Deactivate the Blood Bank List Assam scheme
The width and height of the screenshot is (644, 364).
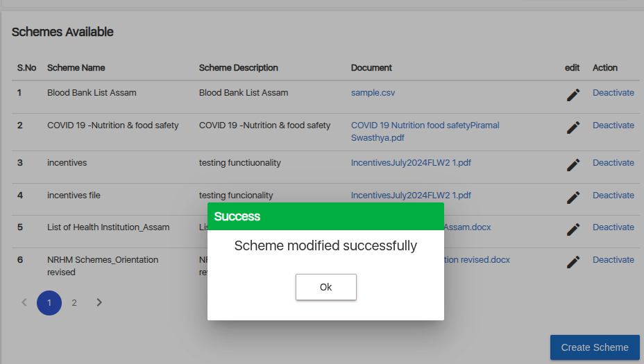pyautogui.click(x=613, y=93)
